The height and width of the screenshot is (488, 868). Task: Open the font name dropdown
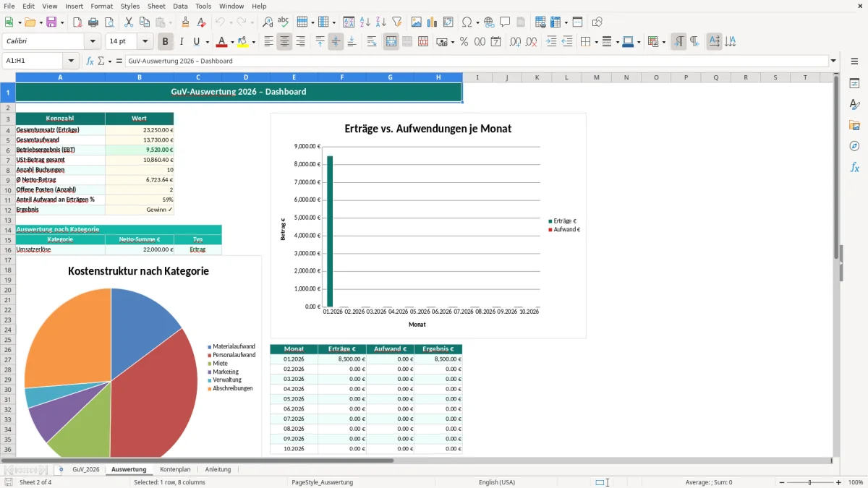tap(93, 42)
